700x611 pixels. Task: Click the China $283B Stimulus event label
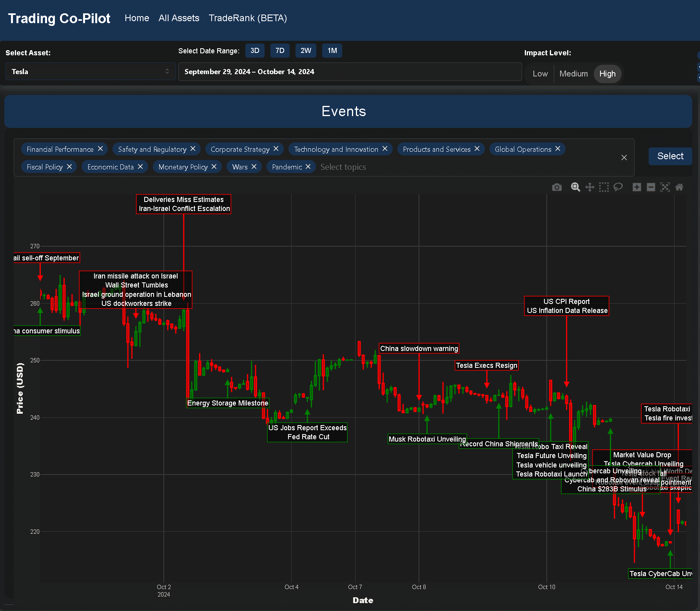tap(612, 489)
